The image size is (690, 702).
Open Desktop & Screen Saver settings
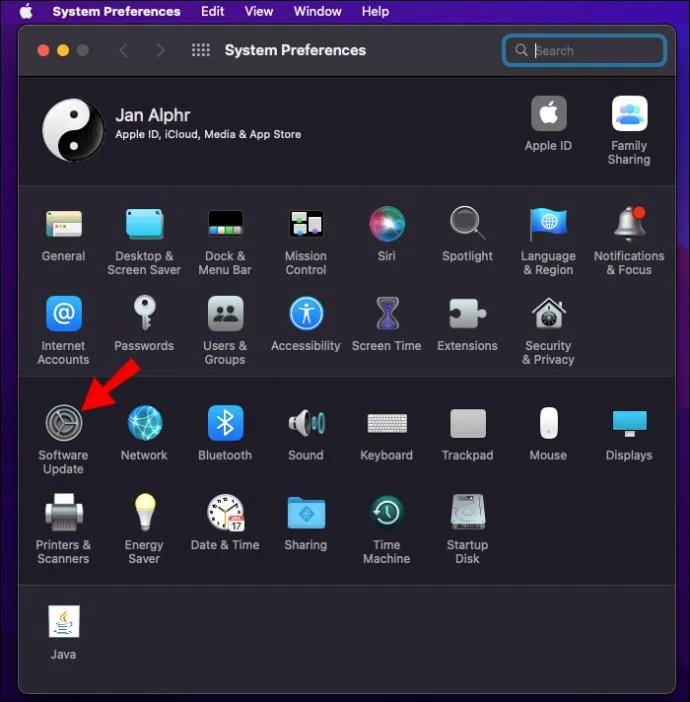pyautogui.click(x=144, y=224)
